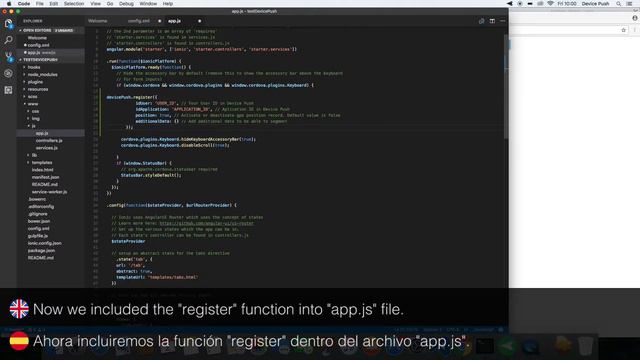Open package.json in the file tree
The width and height of the screenshot is (640, 360).
(x=41, y=251)
